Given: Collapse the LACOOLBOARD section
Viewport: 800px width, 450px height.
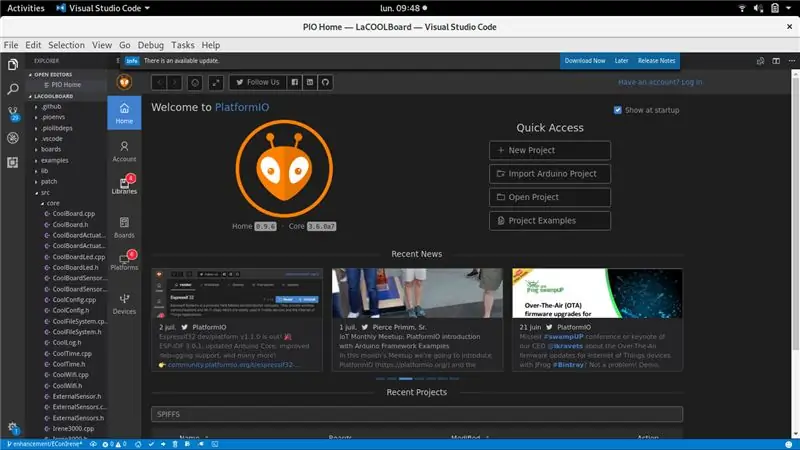Looking at the screenshot, I should [x=53, y=96].
